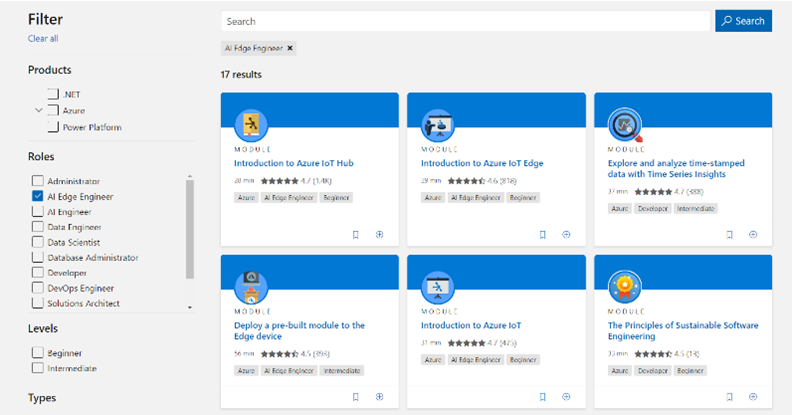Click the Introduction to Azure IoT badge icon
Screen dimensions: 792x415
coord(438,287)
